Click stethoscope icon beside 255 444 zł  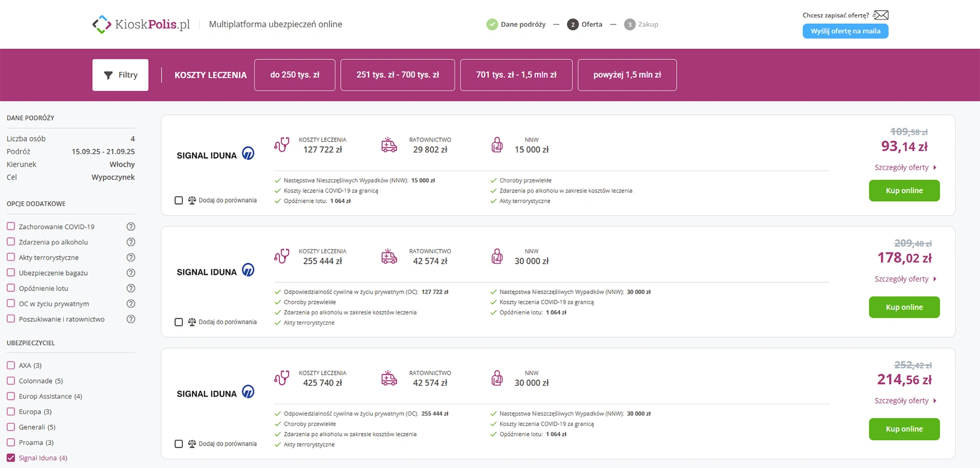pos(281,256)
